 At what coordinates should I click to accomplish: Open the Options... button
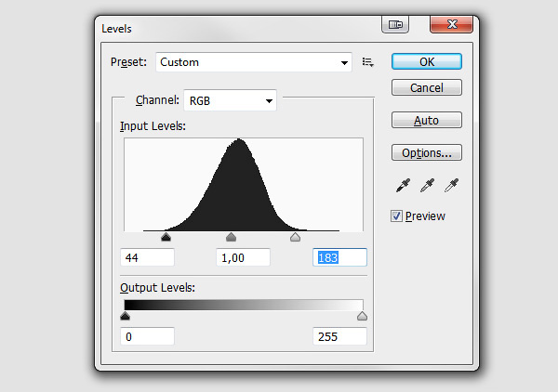[x=427, y=152]
